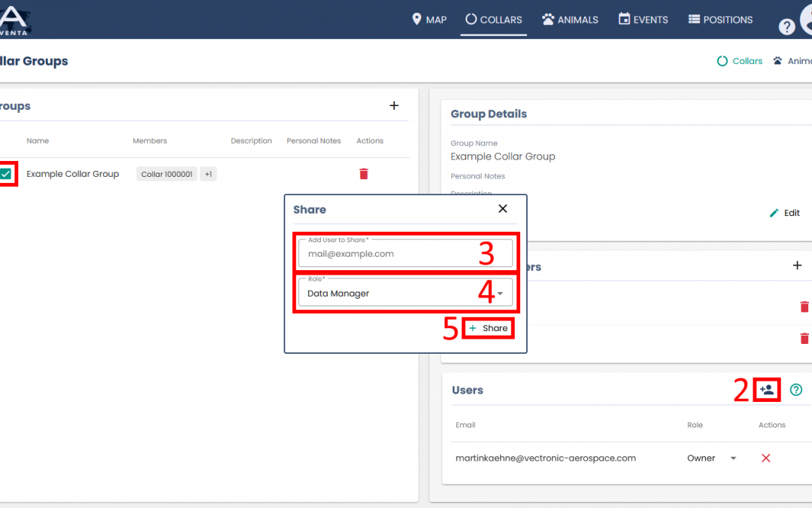The height and width of the screenshot is (508, 812).
Task: Click the Edit pencil in Group Details
Action: [x=784, y=213]
